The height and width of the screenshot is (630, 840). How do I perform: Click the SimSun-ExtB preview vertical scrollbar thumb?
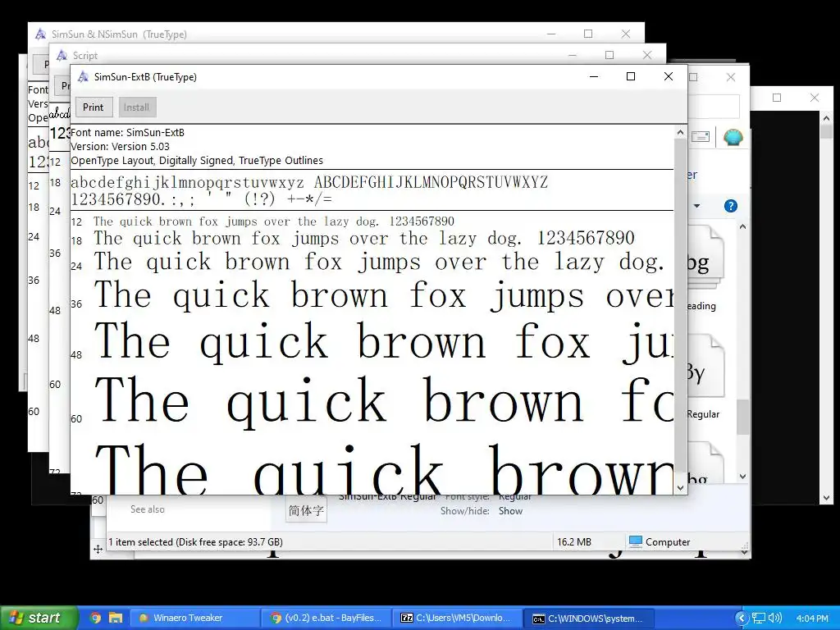click(x=680, y=305)
